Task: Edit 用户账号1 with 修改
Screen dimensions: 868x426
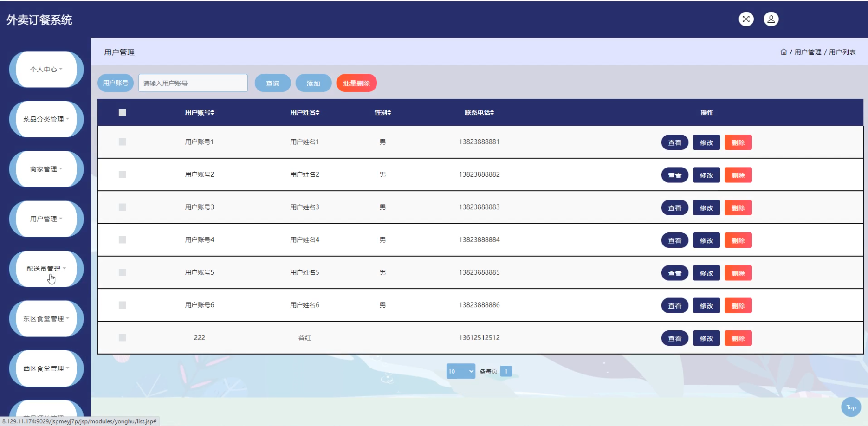Action: (x=706, y=142)
